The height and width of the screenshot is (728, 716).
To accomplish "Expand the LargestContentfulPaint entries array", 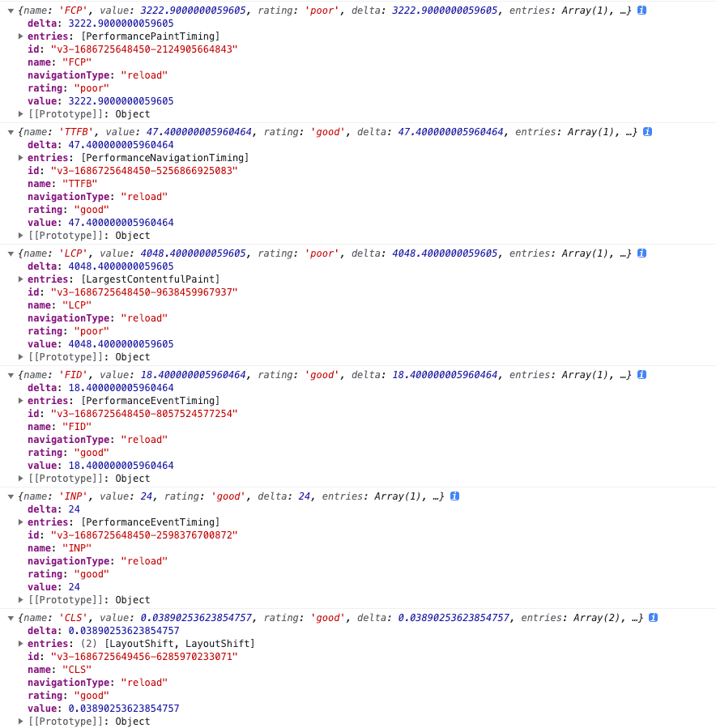I will pos(21,279).
